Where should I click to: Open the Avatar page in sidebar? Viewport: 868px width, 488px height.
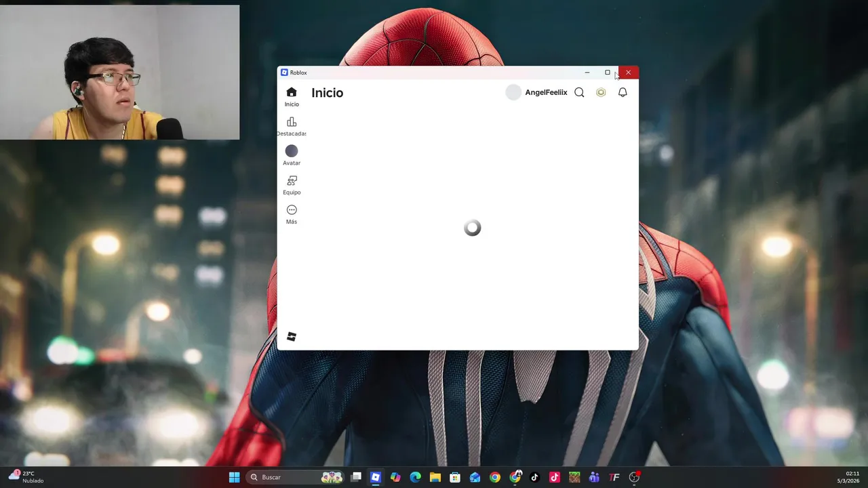[292, 155]
